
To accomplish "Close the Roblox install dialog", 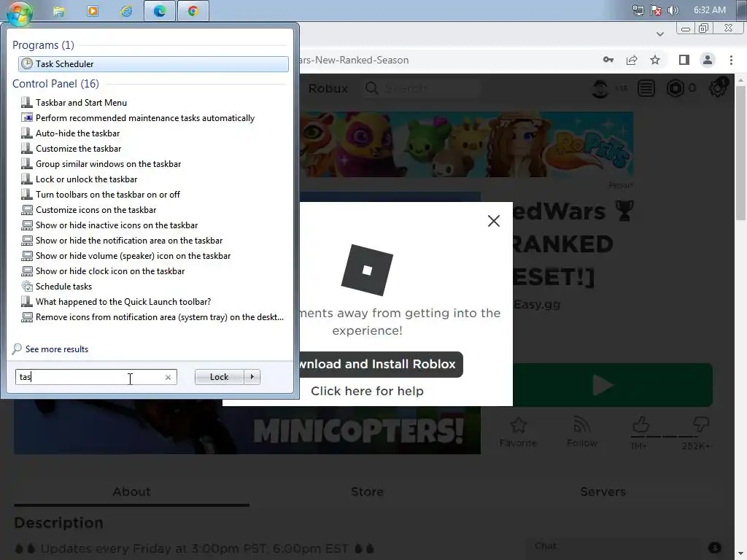I will [494, 220].
